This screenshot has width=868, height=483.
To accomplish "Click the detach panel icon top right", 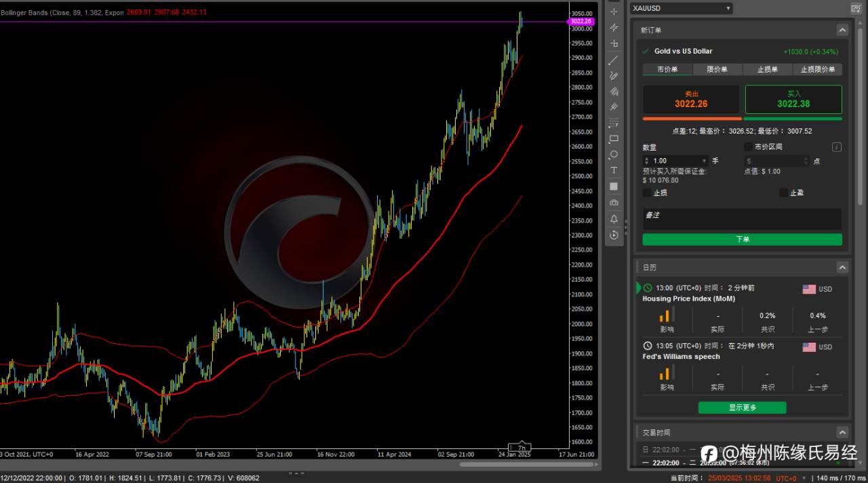I will click(856, 8).
